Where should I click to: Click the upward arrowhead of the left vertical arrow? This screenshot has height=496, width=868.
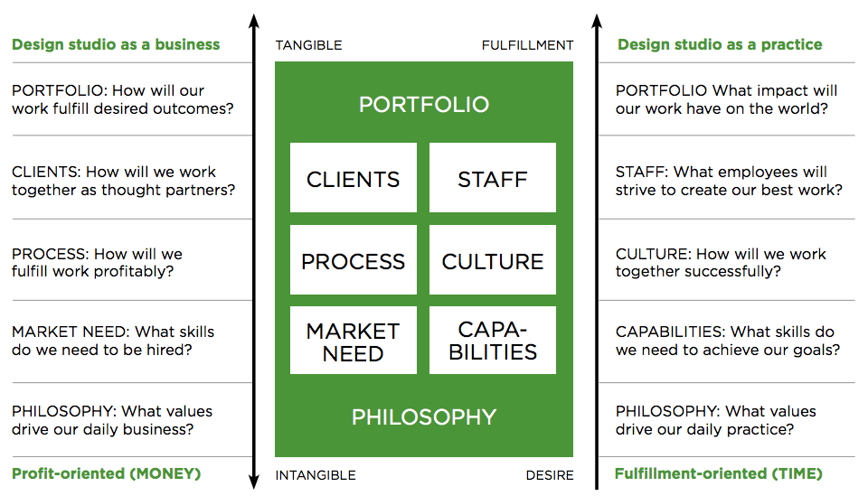(x=253, y=21)
